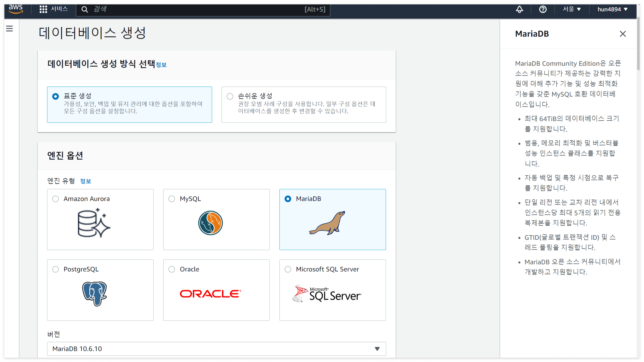This screenshot has height=362, width=644.
Task: Click the notifications bell icon
Action: (519, 9)
